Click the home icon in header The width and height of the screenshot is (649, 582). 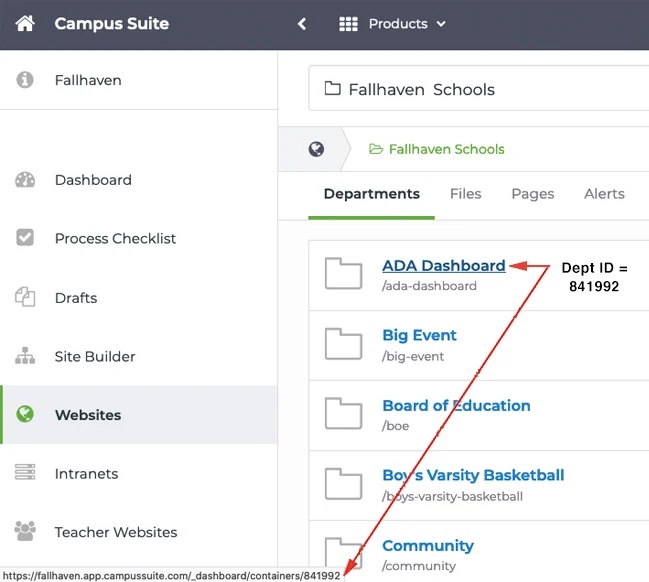[25, 23]
